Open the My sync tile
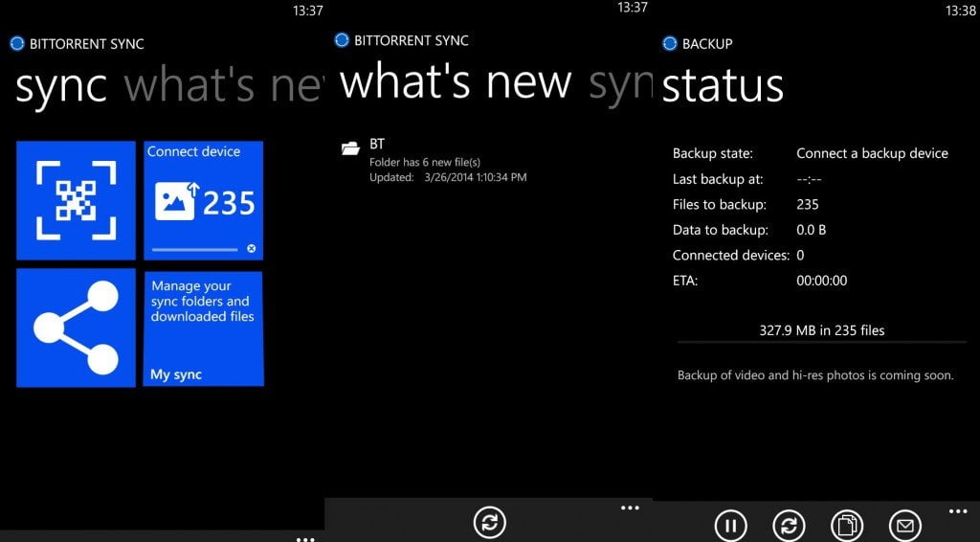The image size is (980, 542). 203,328
